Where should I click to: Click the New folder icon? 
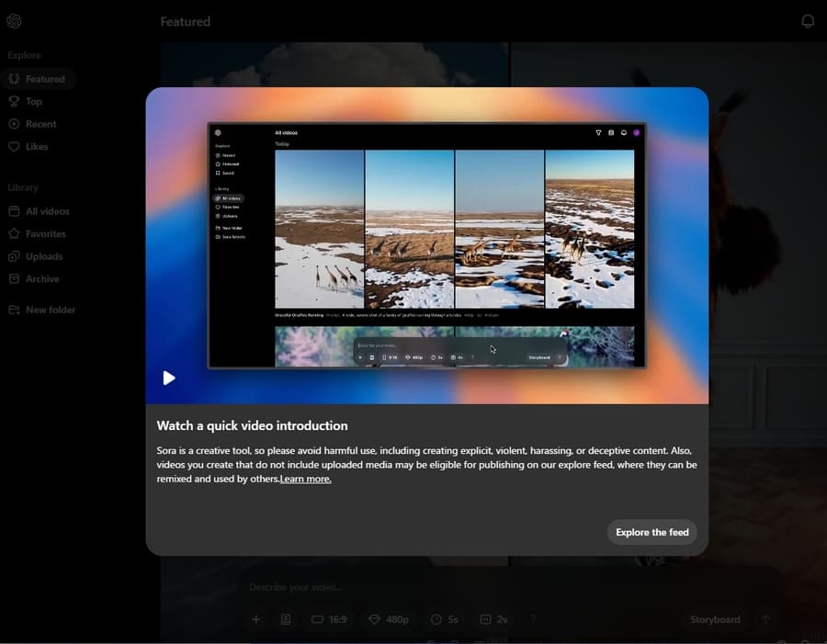click(x=14, y=311)
